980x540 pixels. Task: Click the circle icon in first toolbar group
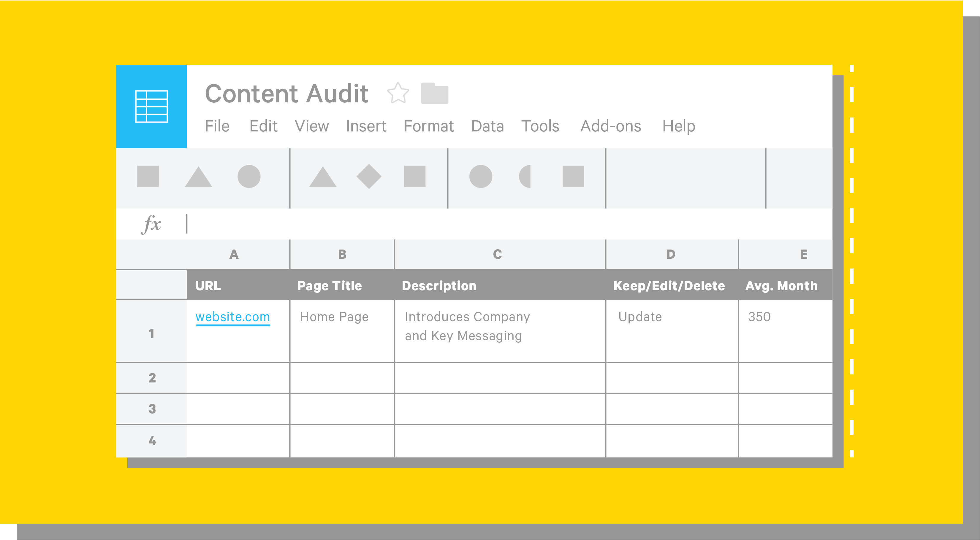tap(249, 177)
